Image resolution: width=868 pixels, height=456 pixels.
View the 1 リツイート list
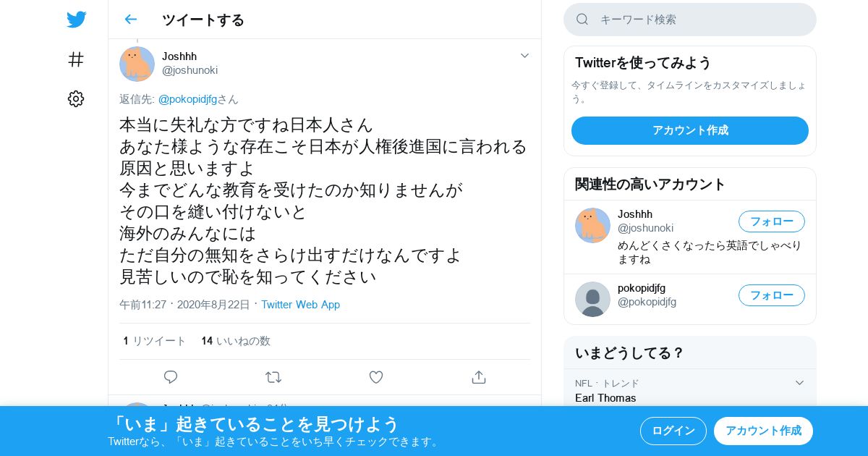click(x=154, y=341)
